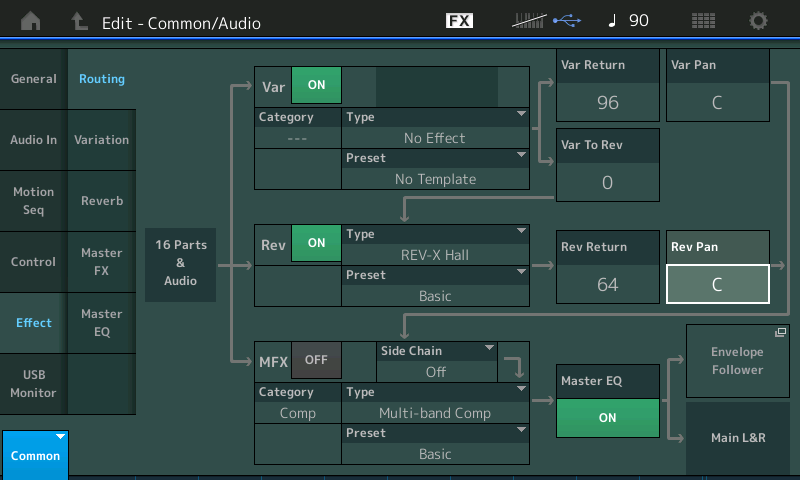Screen dimensions: 800x480
Task: Open Rev Type dropdown REV-X Hall
Action: (435, 245)
